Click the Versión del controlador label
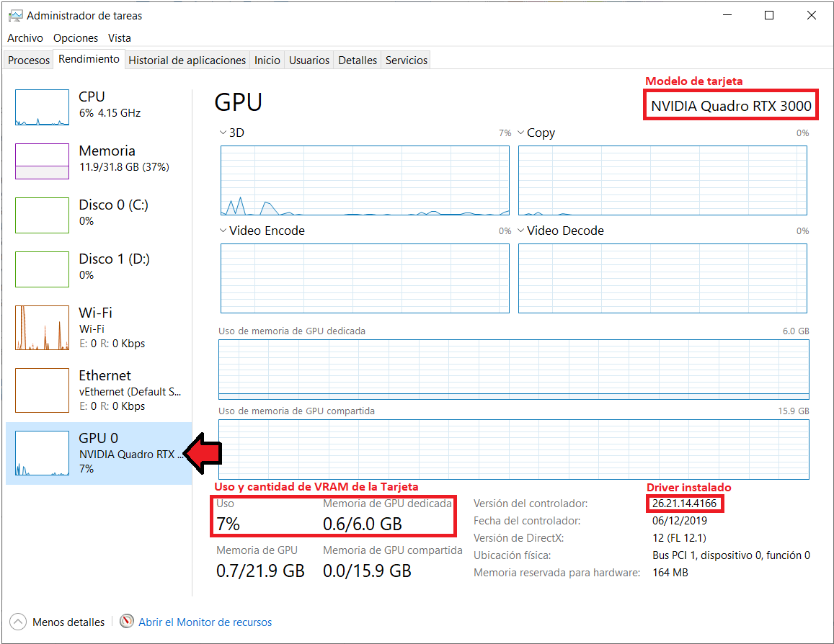 (531, 504)
